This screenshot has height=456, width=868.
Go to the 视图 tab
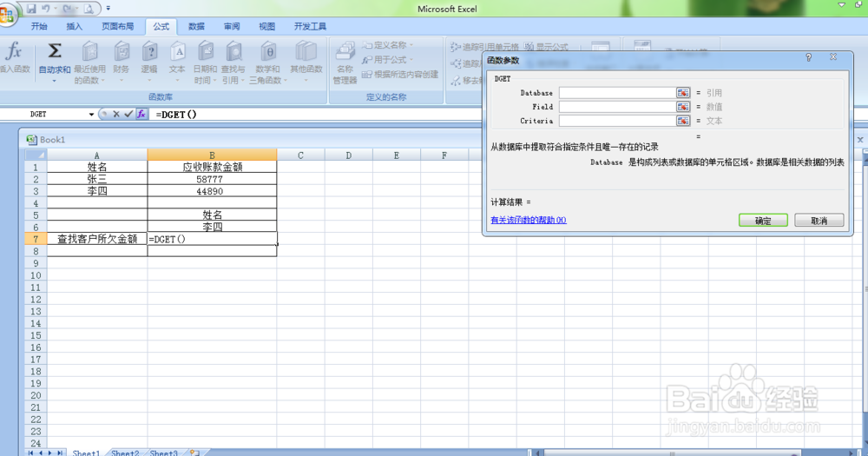tap(266, 26)
